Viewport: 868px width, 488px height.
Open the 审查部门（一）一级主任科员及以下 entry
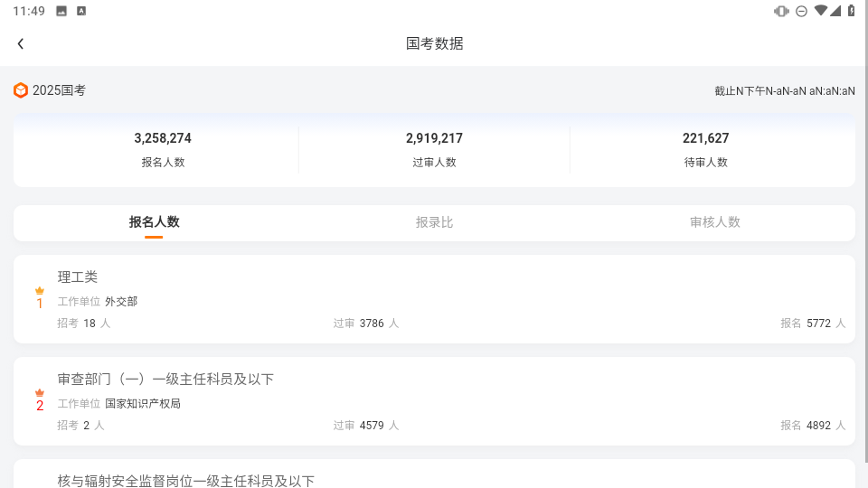coord(434,401)
